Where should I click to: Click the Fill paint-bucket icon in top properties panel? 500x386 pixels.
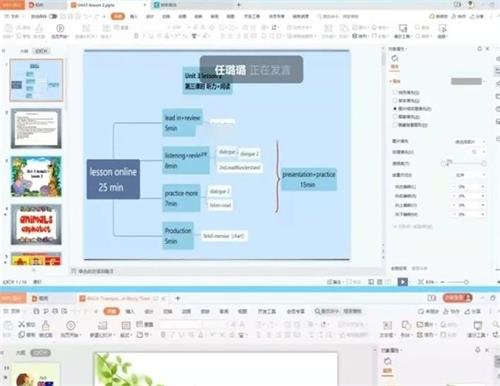(395, 59)
